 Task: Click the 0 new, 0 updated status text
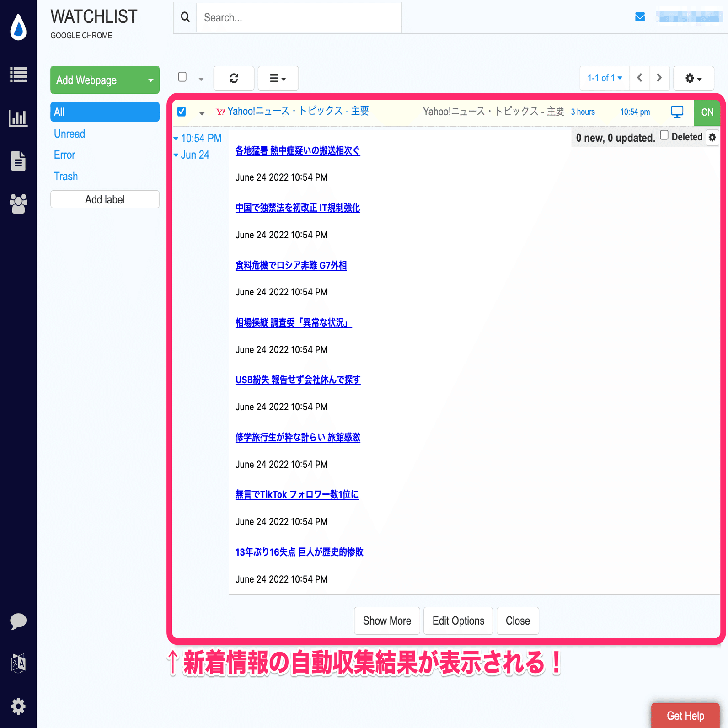[x=616, y=138]
